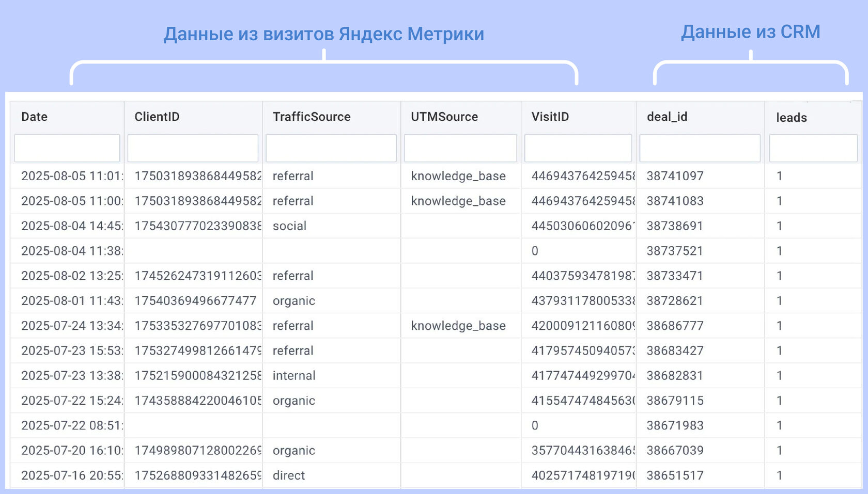The image size is (868, 494).
Task: Click 'organic' in the 38728621 row
Action: (x=294, y=301)
